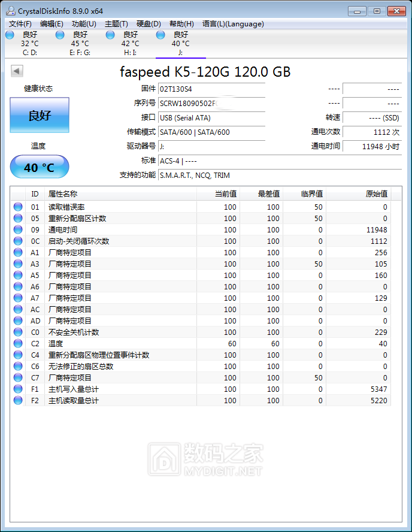
Task: Click the status orb for attribute C4
Action: pyautogui.click(x=18, y=355)
